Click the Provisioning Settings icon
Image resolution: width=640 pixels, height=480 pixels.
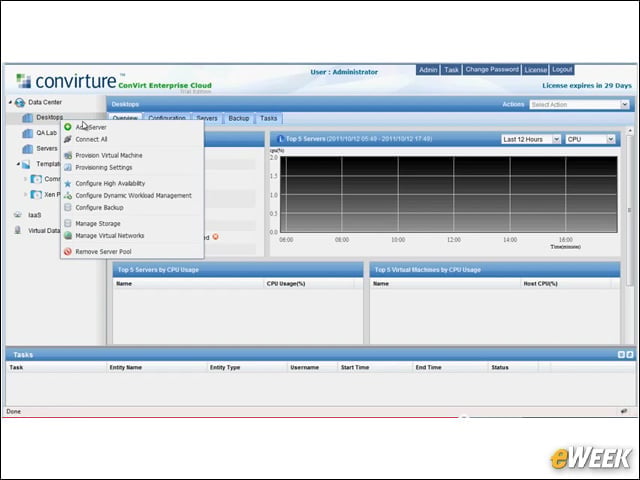(68, 167)
